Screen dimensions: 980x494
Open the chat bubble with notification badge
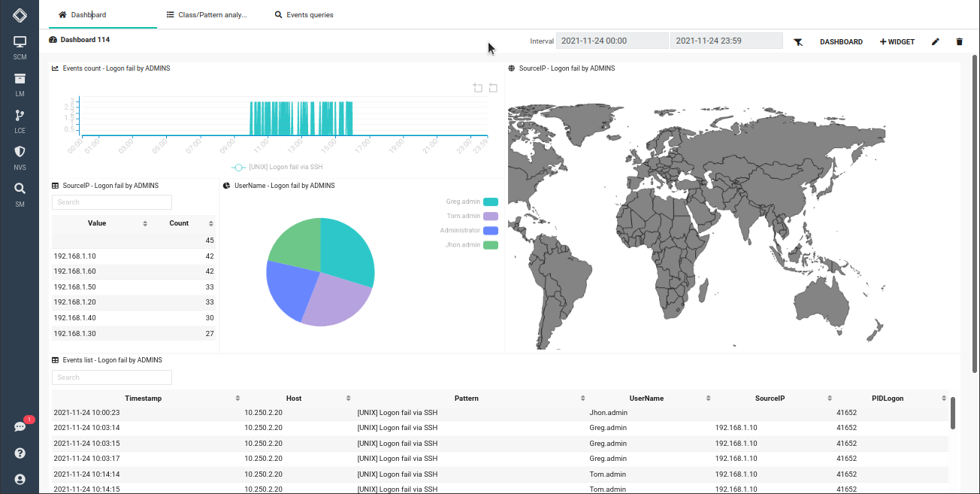tap(20, 426)
